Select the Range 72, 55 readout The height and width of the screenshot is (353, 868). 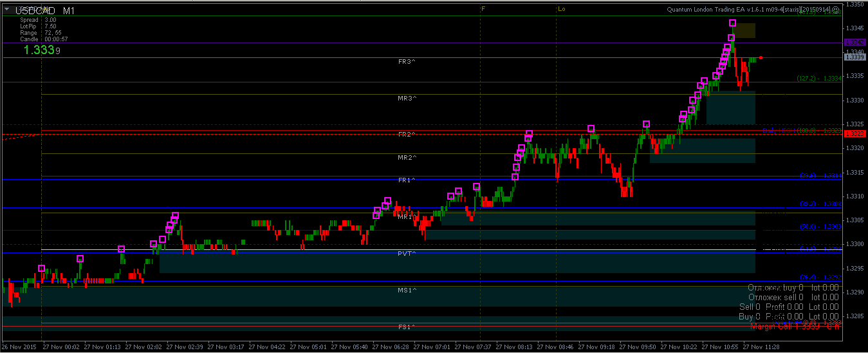(41, 33)
